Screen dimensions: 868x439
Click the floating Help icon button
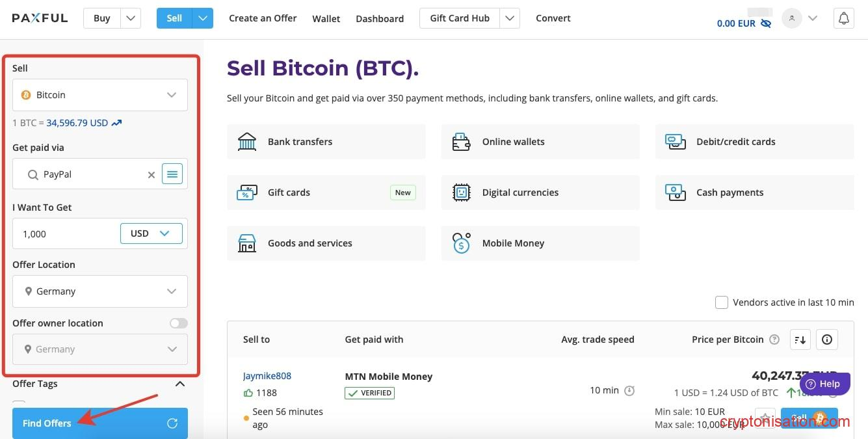click(824, 383)
